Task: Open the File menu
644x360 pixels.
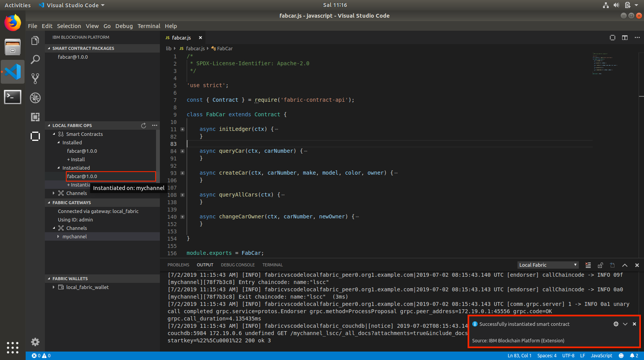Action: pyautogui.click(x=33, y=26)
